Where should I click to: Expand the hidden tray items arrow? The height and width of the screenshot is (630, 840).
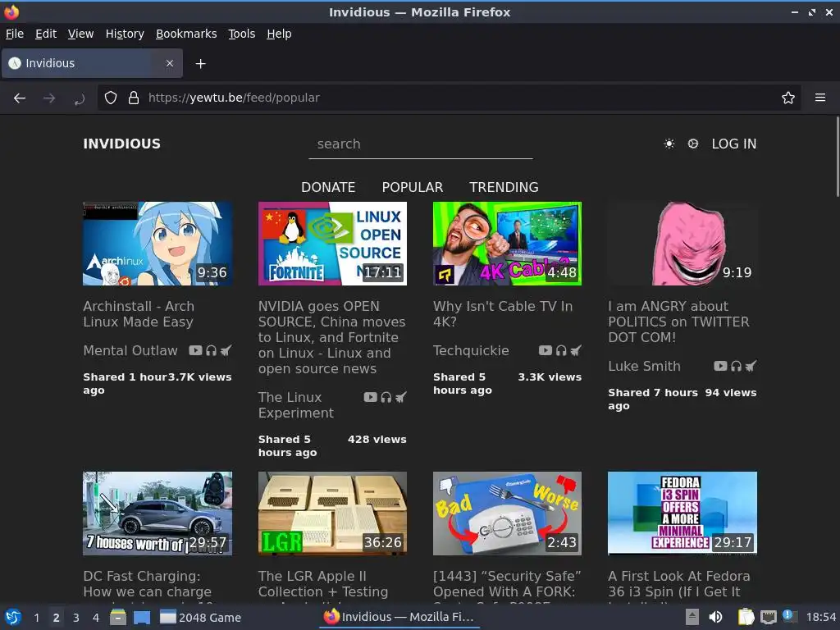coord(692,617)
